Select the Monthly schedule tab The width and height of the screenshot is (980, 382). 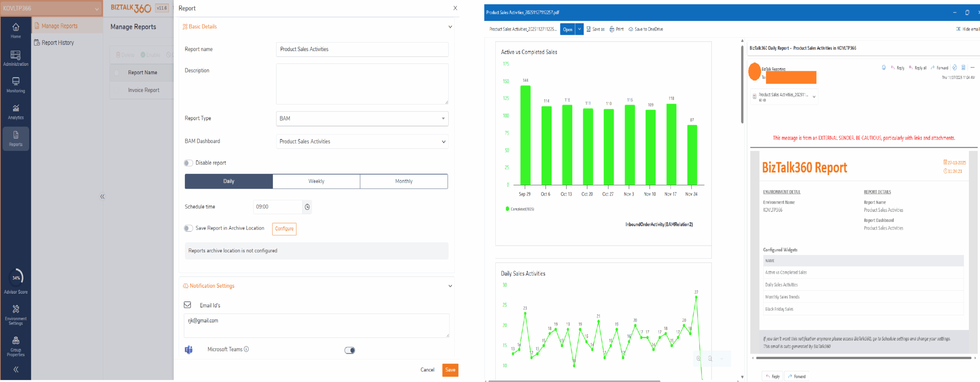coord(403,181)
